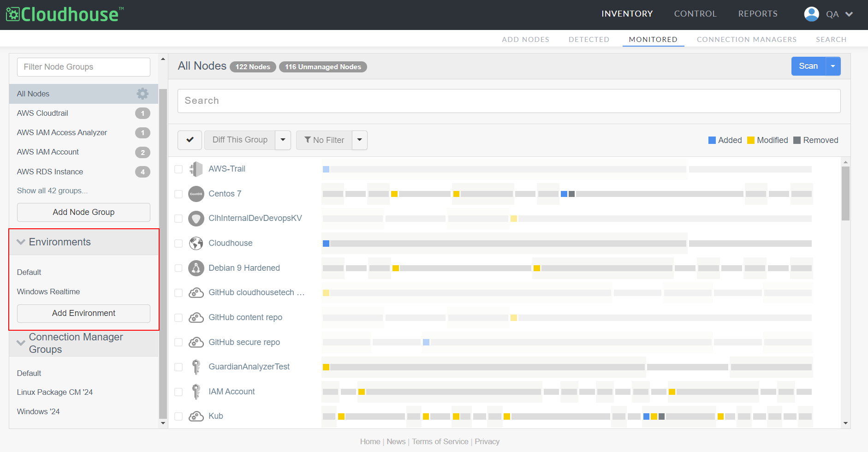Screen dimensions: 868x452
Task: Click into the node Search box
Action: coord(509,101)
